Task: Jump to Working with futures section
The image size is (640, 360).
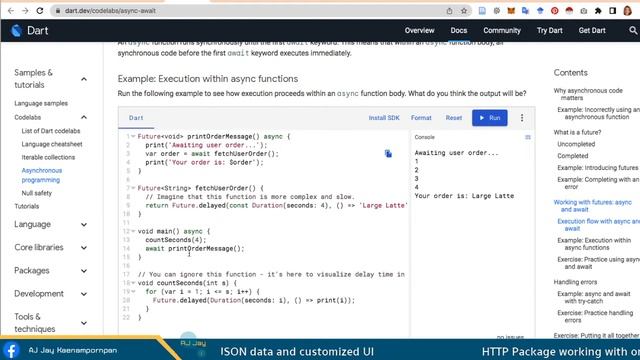Action: [592, 206]
